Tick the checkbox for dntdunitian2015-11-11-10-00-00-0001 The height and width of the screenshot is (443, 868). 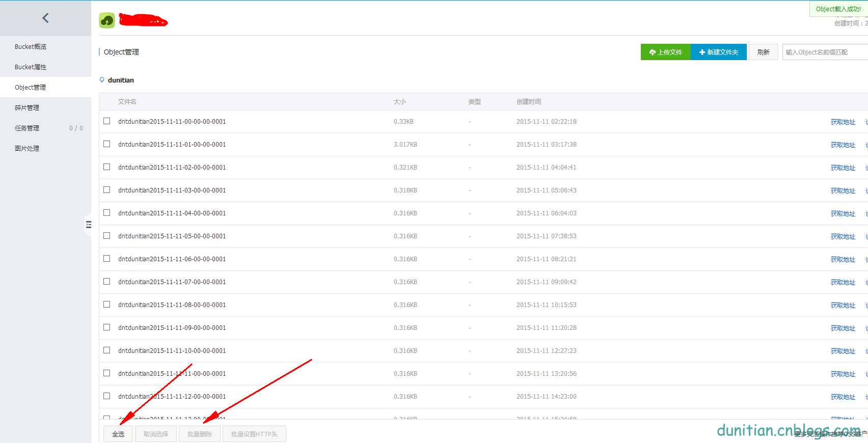[107, 350]
